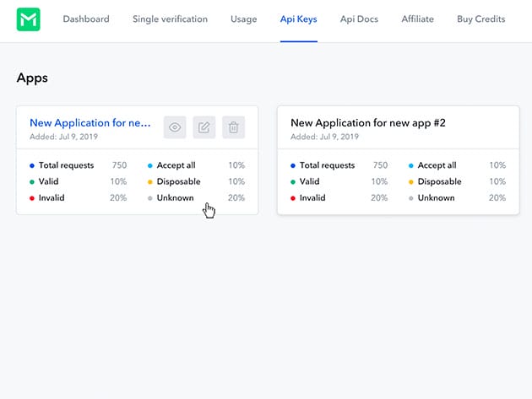
Task: Click the yellow Disposable dot in second card
Action: tap(411, 182)
